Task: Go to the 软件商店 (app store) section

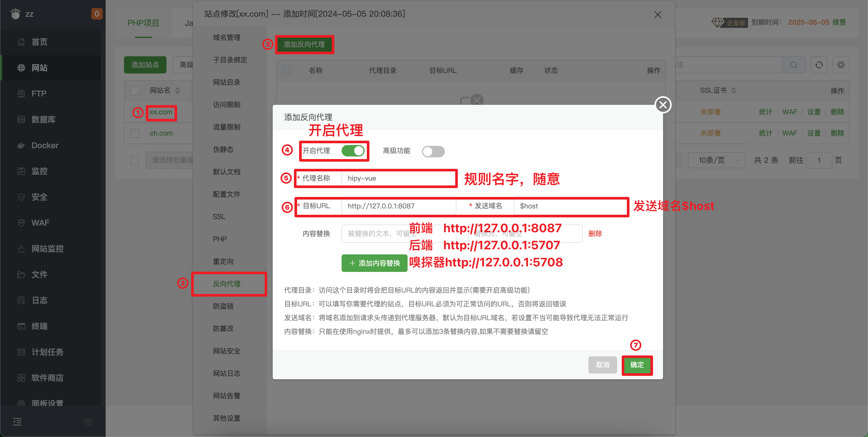Action: click(x=47, y=378)
